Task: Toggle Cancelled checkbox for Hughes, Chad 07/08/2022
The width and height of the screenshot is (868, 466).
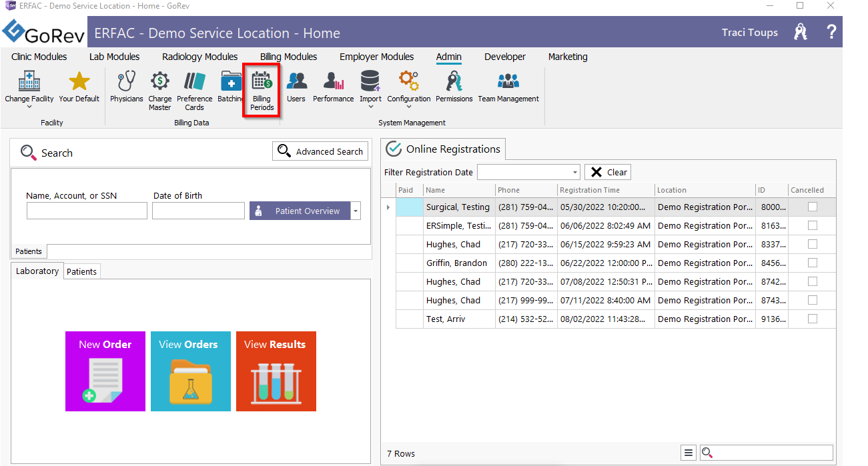Action: click(813, 281)
